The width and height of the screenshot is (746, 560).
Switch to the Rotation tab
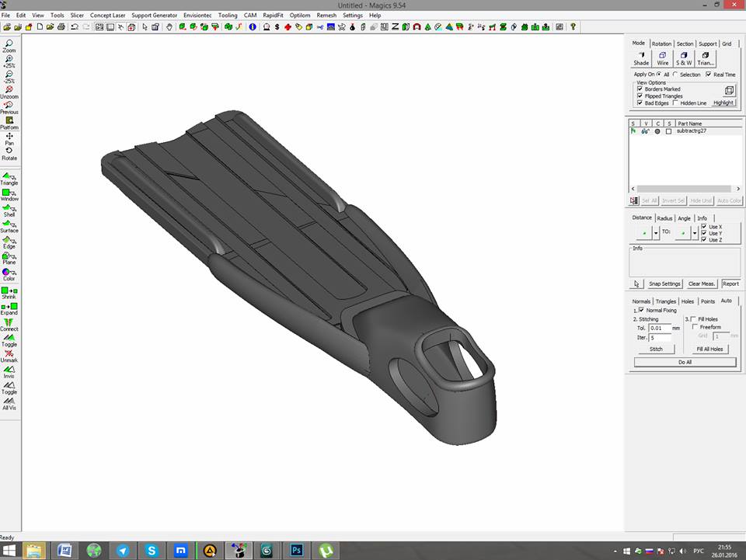661,43
